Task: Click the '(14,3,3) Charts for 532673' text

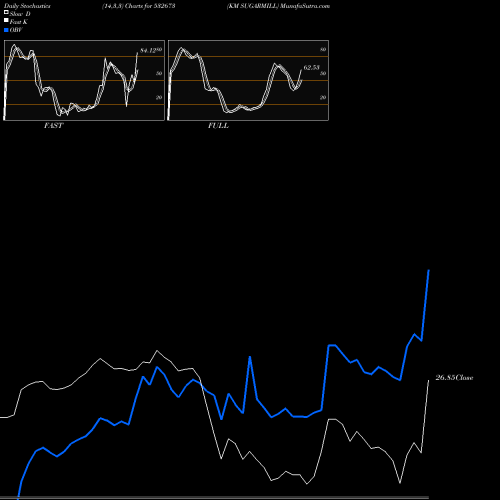Action: [x=139, y=6]
